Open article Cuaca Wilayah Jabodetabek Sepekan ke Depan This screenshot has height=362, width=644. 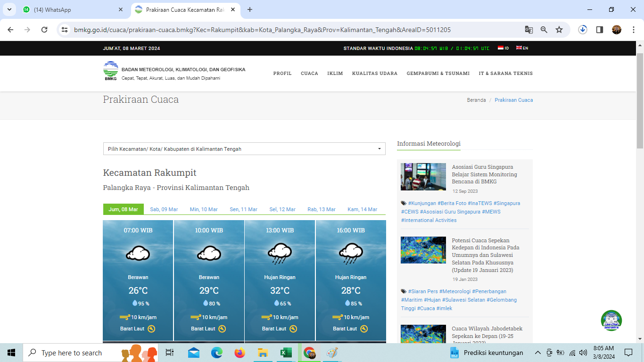(487, 336)
